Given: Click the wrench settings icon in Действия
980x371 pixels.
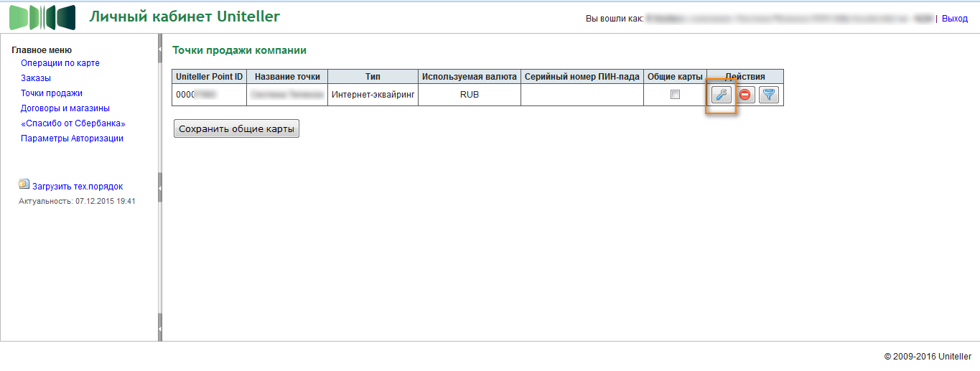Looking at the screenshot, I should tap(722, 95).
